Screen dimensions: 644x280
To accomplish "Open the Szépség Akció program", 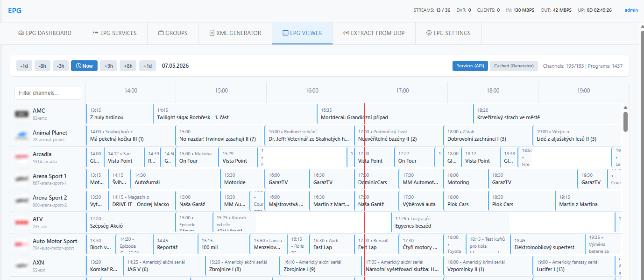I will point(130,223).
